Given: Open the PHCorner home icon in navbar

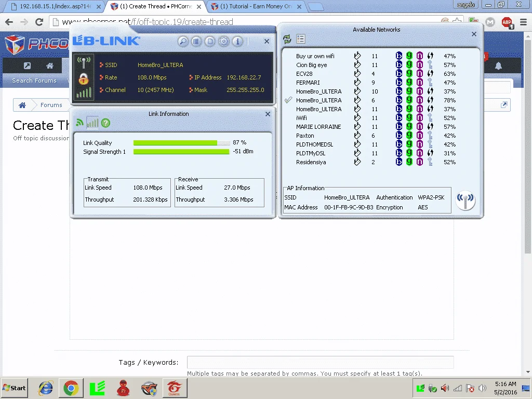Looking at the screenshot, I should (50, 65).
